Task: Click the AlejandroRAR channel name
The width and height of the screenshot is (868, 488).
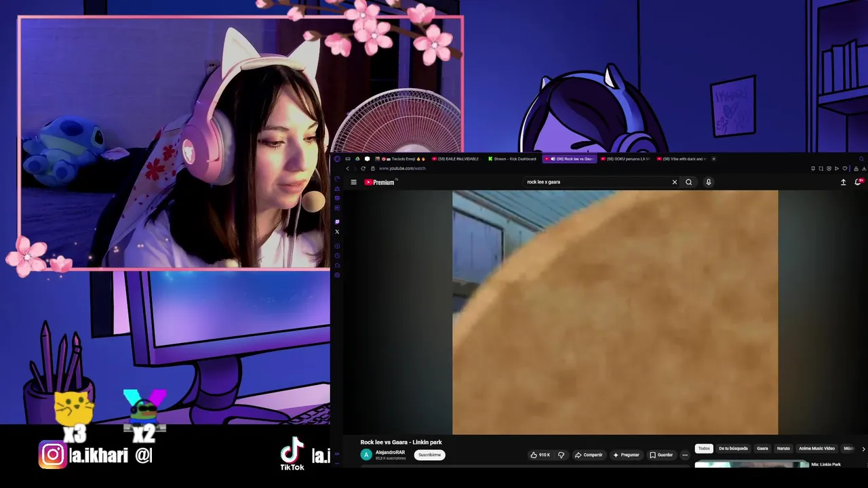Action: (x=390, y=452)
